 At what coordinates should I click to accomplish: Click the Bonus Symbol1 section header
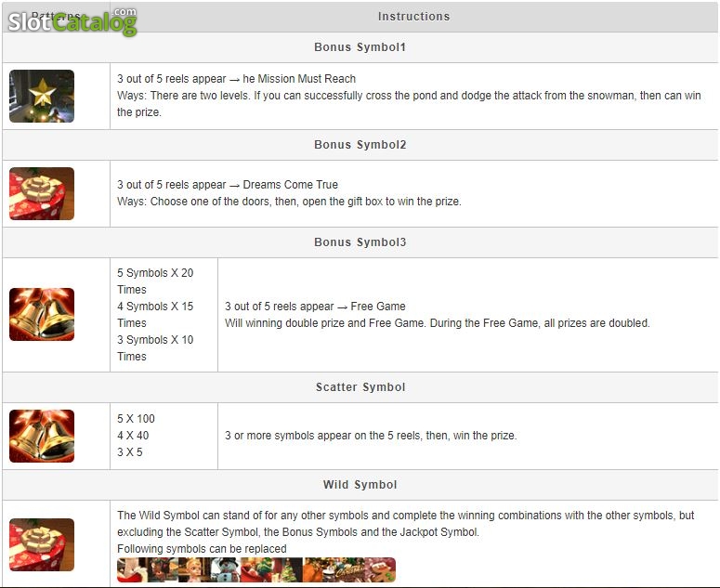tap(360, 47)
